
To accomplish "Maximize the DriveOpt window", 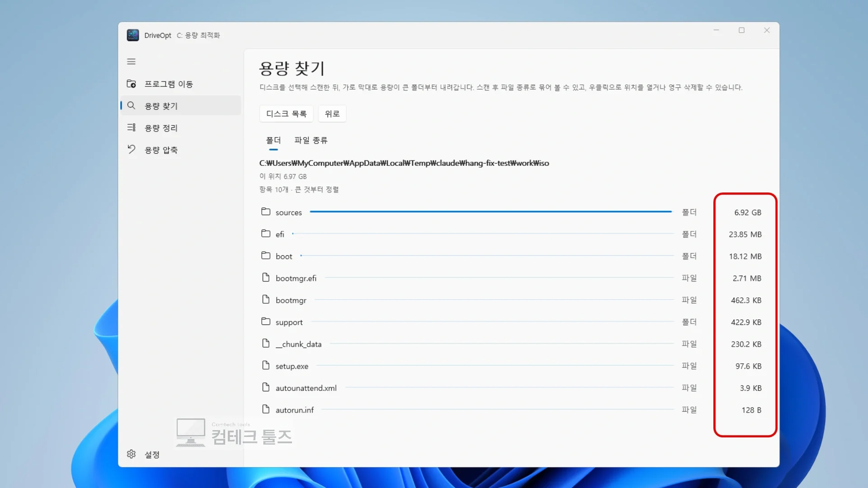I will [741, 30].
